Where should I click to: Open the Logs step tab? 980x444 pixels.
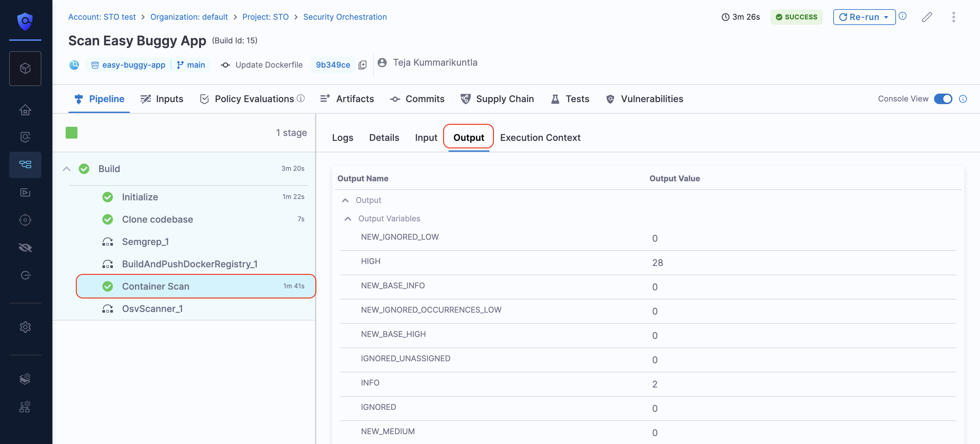(x=342, y=138)
